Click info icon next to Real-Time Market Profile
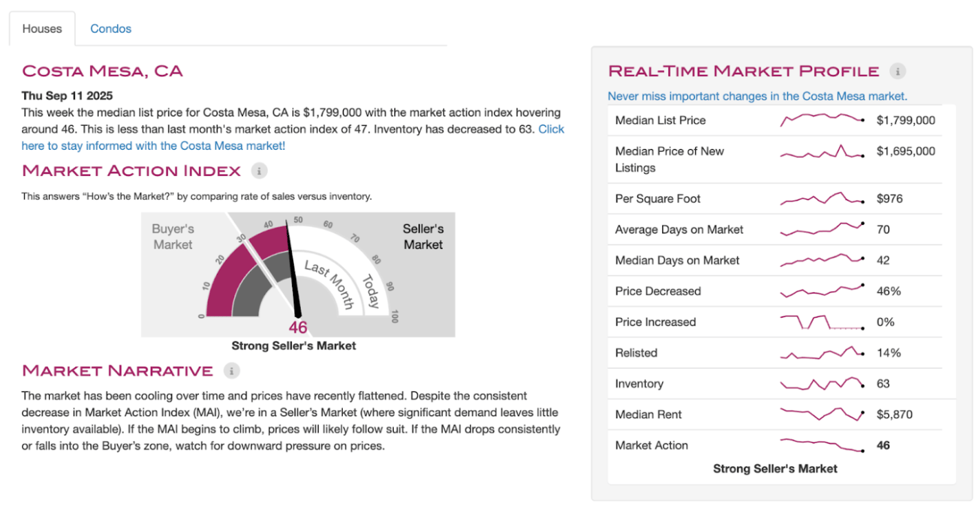The height and width of the screenshot is (513, 980). point(897,71)
